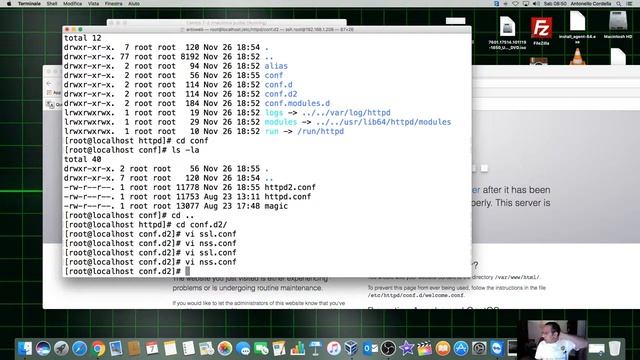This screenshot has width=640, height=360.
Task: Open Finder from the Dock
Action: coord(25,348)
